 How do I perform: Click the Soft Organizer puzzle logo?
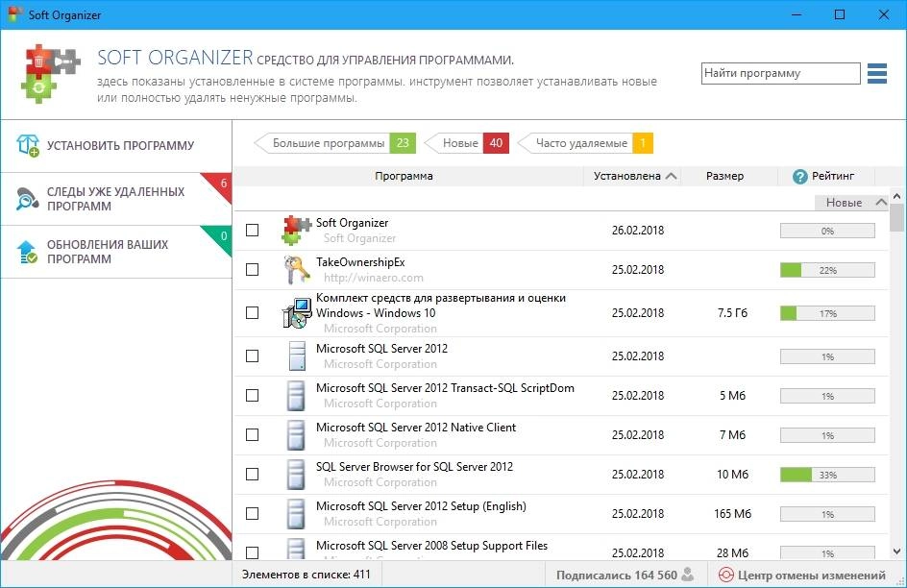51,73
